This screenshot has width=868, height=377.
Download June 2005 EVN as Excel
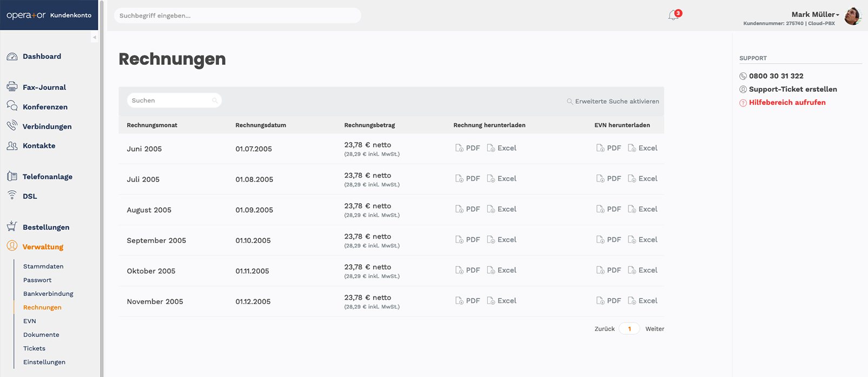[x=642, y=148]
